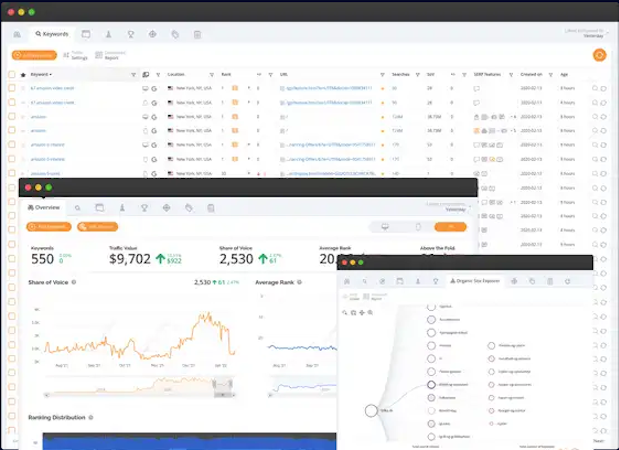Viewport: 619px width, 450px height.
Task: Open the Rank column filter funnel
Action: [x=270, y=75]
